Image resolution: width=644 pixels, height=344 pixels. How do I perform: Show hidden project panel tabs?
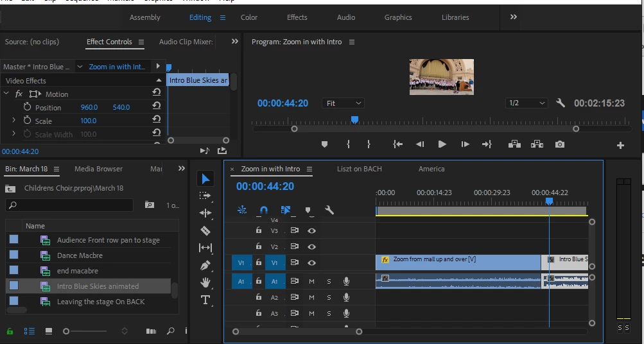pyautogui.click(x=182, y=168)
